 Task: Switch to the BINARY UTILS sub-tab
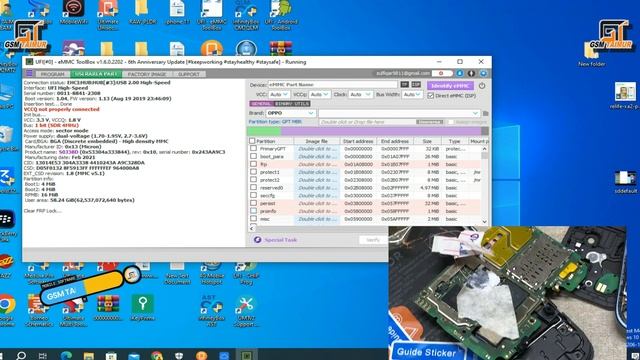(292, 104)
